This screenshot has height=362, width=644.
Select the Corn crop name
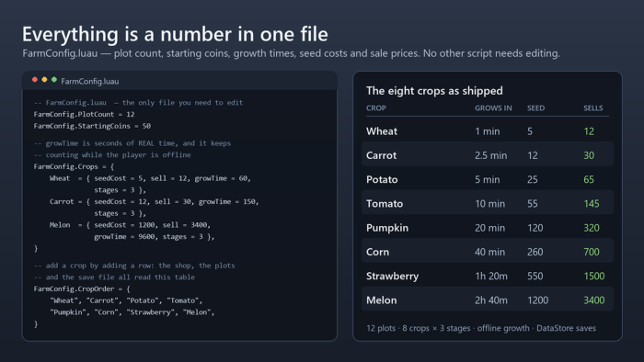pyautogui.click(x=377, y=252)
